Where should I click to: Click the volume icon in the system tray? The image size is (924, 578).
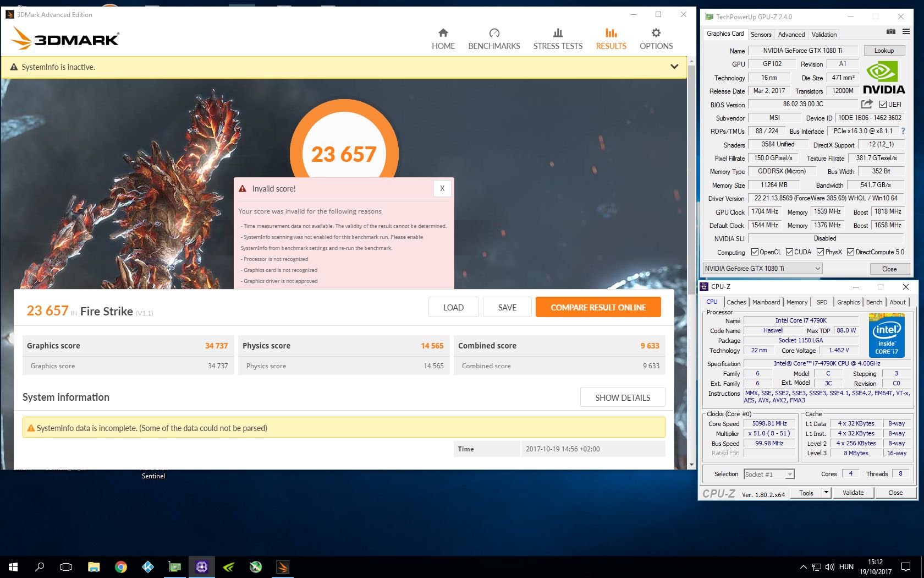830,567
